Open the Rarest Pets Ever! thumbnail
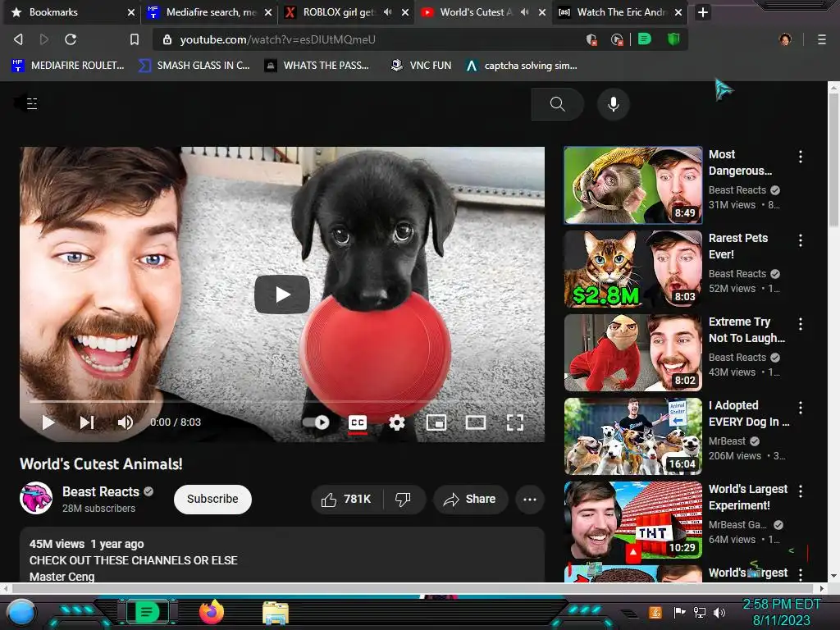The height and width of the screenshot is (630, 840). pyautogui.click(x=632, y=269)
